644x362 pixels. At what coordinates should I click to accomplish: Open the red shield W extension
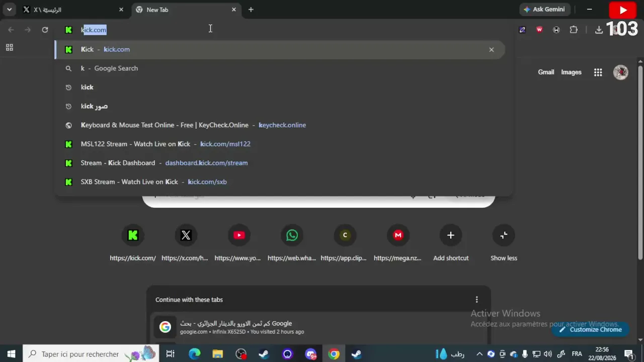(539, 30)
